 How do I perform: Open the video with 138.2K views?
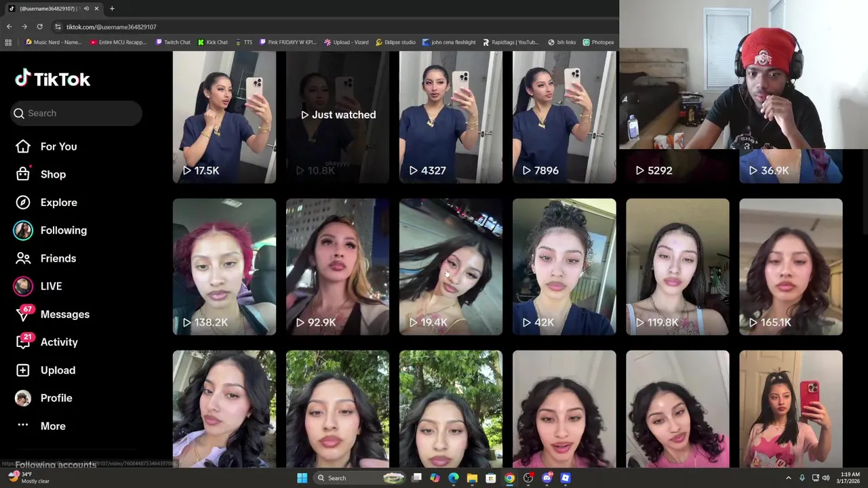(x=224, y=267)
